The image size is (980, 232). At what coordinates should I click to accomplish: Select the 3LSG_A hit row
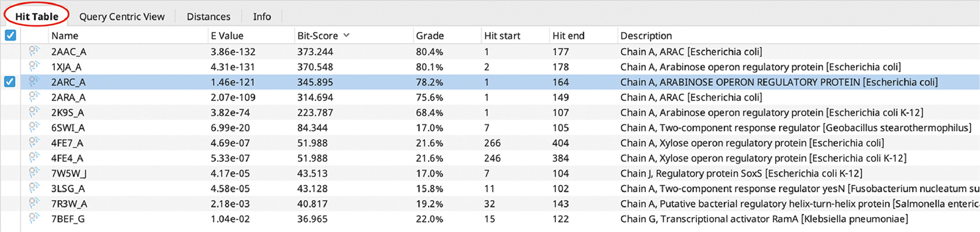coord(500,188)
